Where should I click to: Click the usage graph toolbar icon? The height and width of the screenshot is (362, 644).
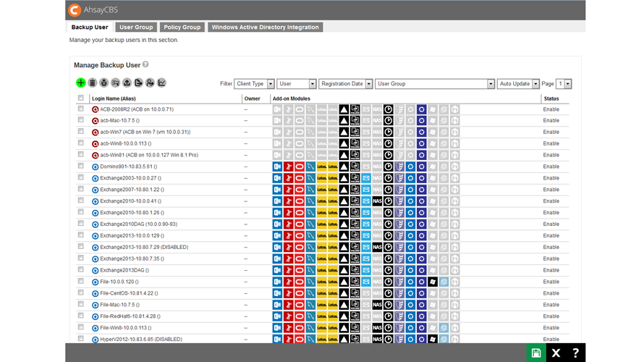[x=162, y=83]
